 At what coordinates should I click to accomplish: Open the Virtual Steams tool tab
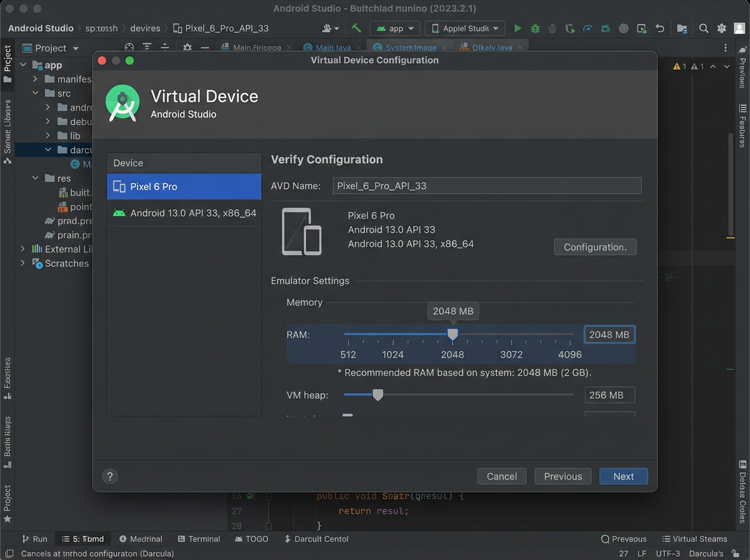click(x=694, y=539)
